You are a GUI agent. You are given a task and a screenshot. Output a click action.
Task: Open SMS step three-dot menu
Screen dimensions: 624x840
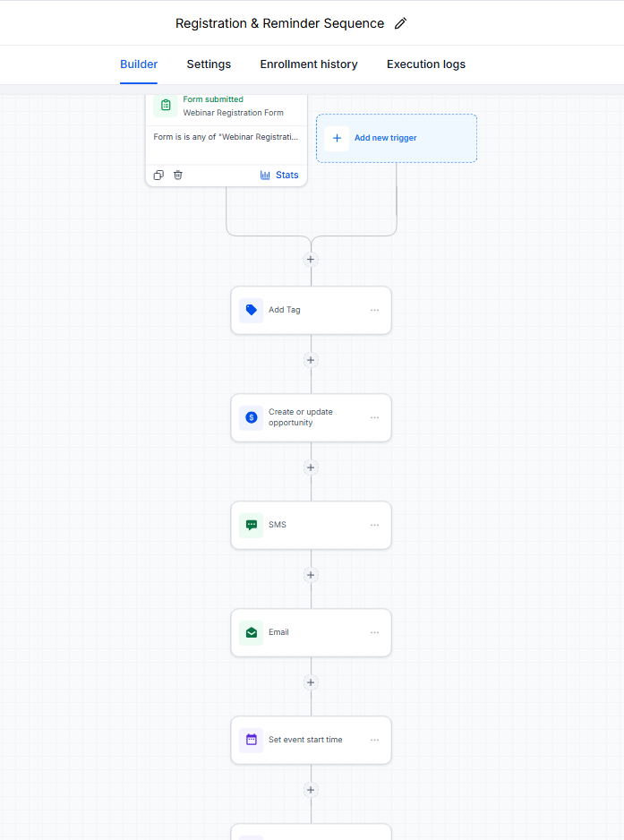point(374,525)
